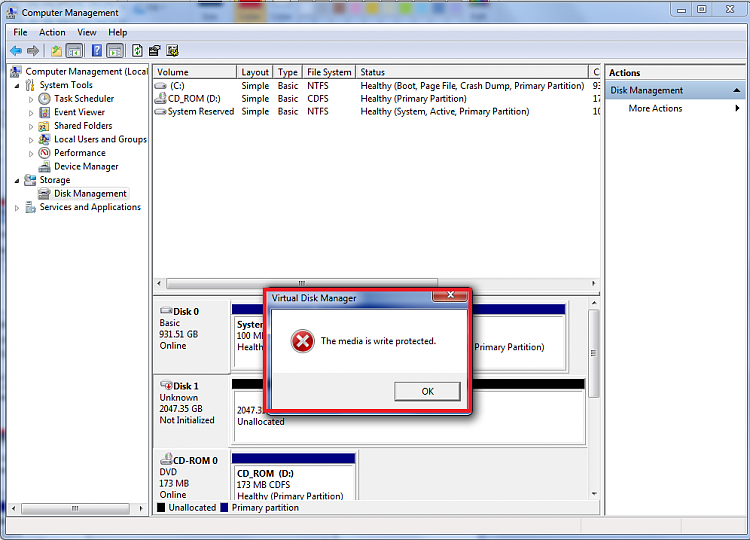Click OK in Virtual Disk Manager dialog
Image resolution: width=750 pixels, height=540 pixels.
tap(427, 391)
